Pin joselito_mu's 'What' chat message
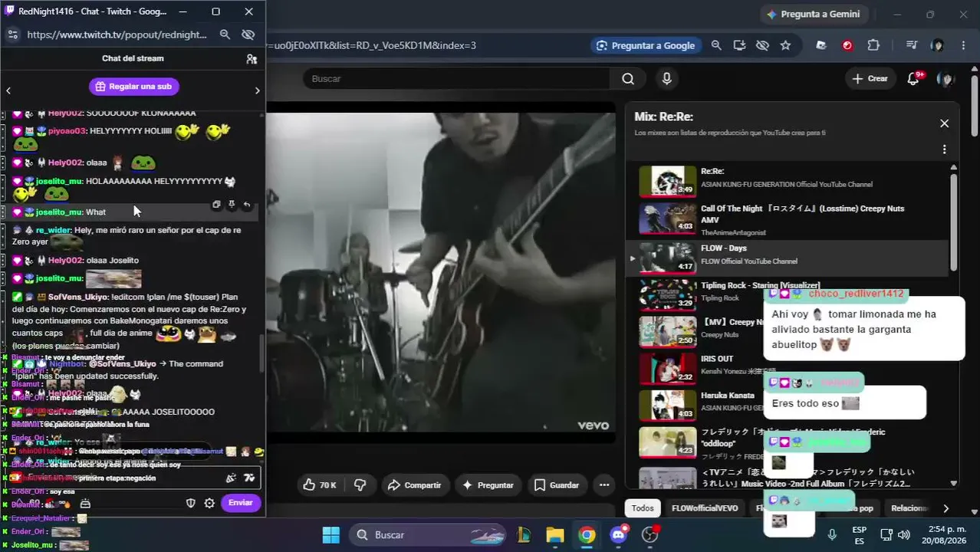 (x=232, y=205)
